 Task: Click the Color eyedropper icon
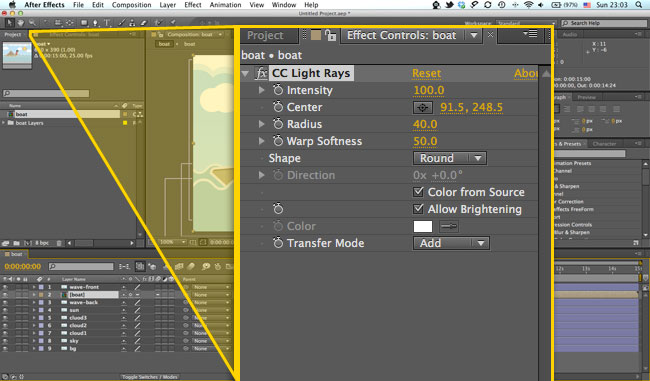point(449,226)
